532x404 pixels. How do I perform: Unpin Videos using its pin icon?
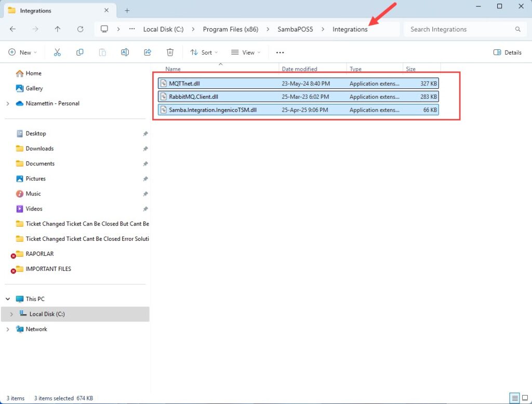[145, 209]
